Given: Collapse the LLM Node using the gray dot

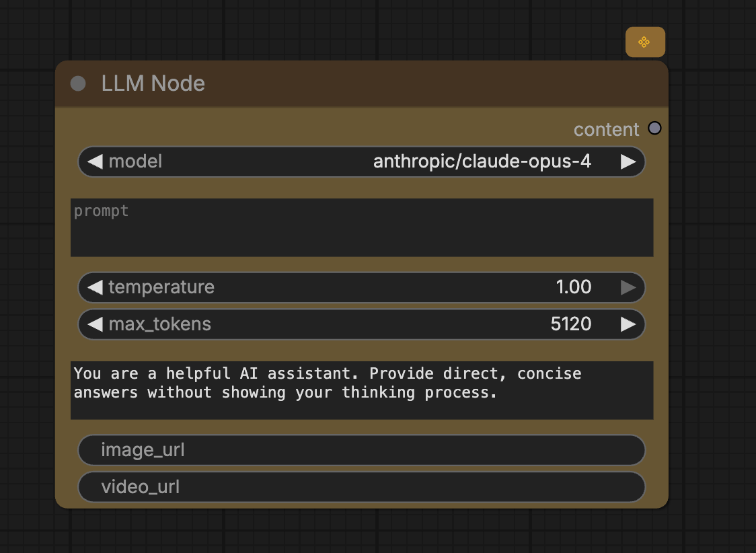Looking at the screenshot, I should (78, 83).
